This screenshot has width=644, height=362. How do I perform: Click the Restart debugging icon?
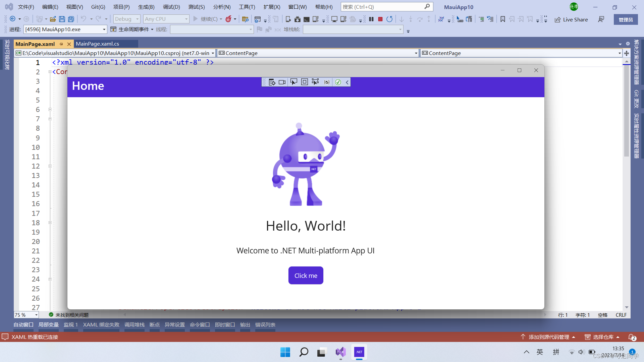pyautogui.click(x=389, y=19)
